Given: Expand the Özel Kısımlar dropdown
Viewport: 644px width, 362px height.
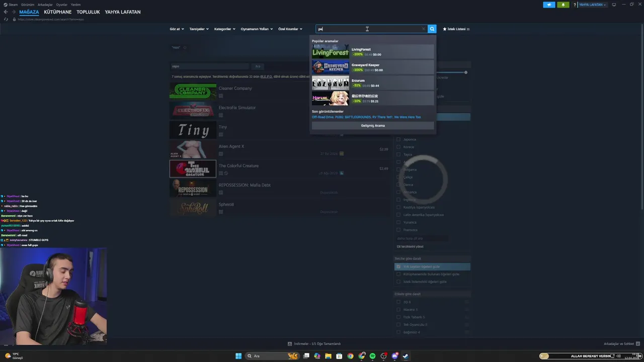Looking at the screenshot, I should point(290,29).
